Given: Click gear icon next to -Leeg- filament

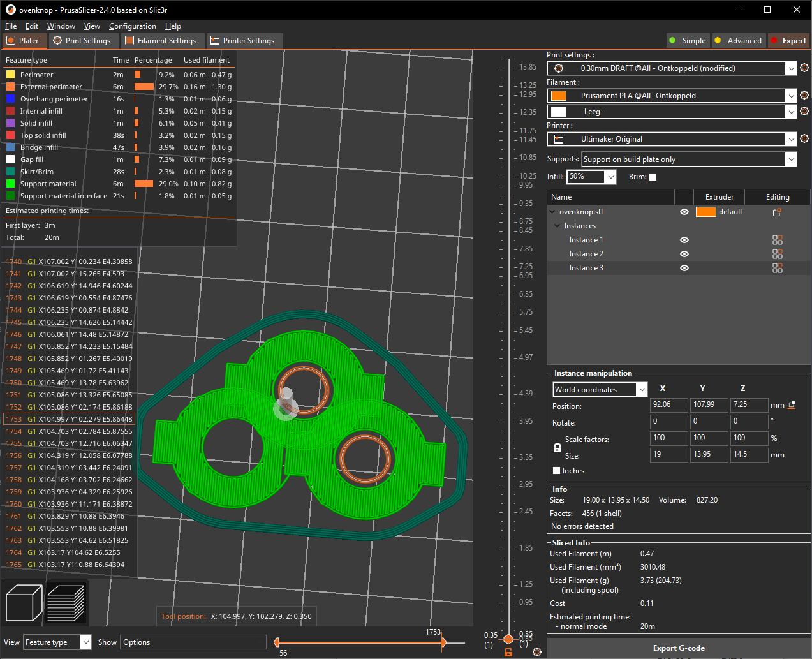Looking at the screenshot, I should click(x=804, y=111).
